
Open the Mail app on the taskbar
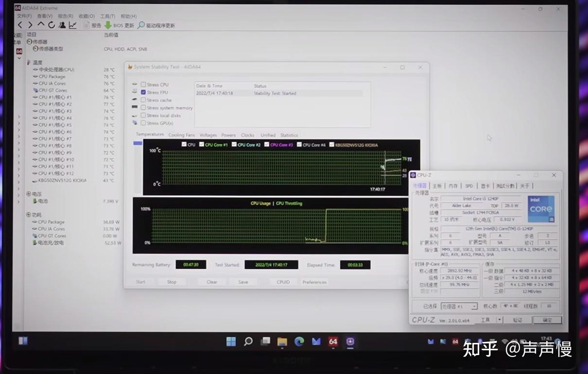point(316,341)
